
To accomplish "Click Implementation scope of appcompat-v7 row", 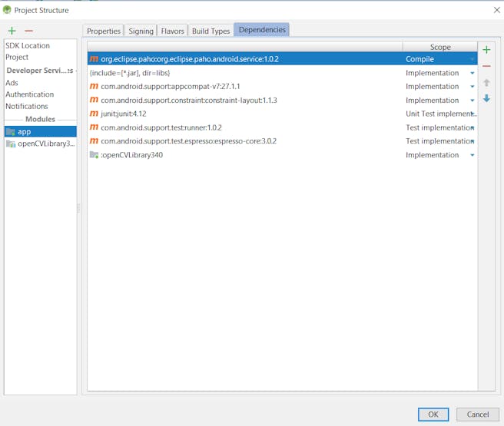I will point(433,87).
